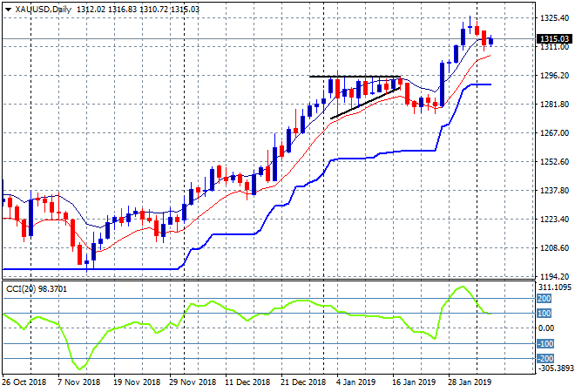Viewport: 575px width, 392px height.
Task: Click the 19 Nov 2018 date label
Action: 137,382
